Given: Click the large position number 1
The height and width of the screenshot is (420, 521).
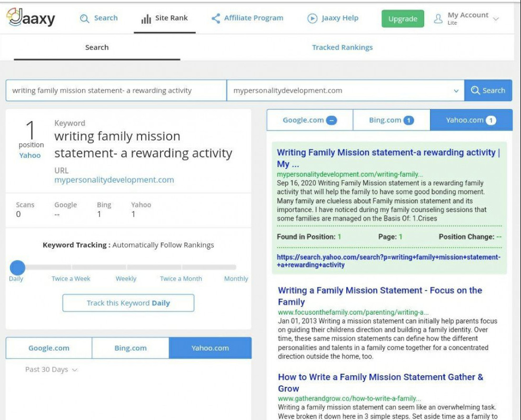Looking at the screenshot, I should tap(31, 130).
